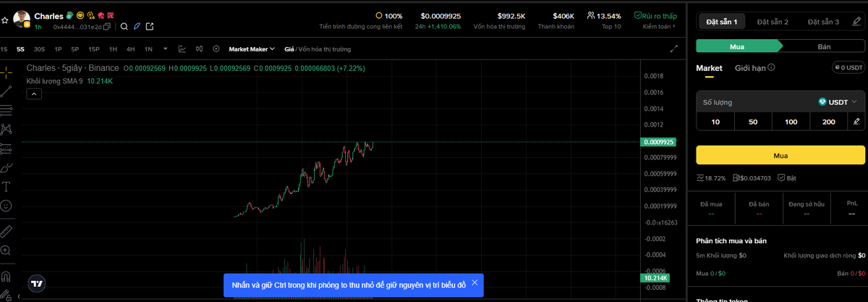This screenshot has height=302, width=868.
Task: Click the Rủi ro thấp risk label
Action: coord(655,15)
